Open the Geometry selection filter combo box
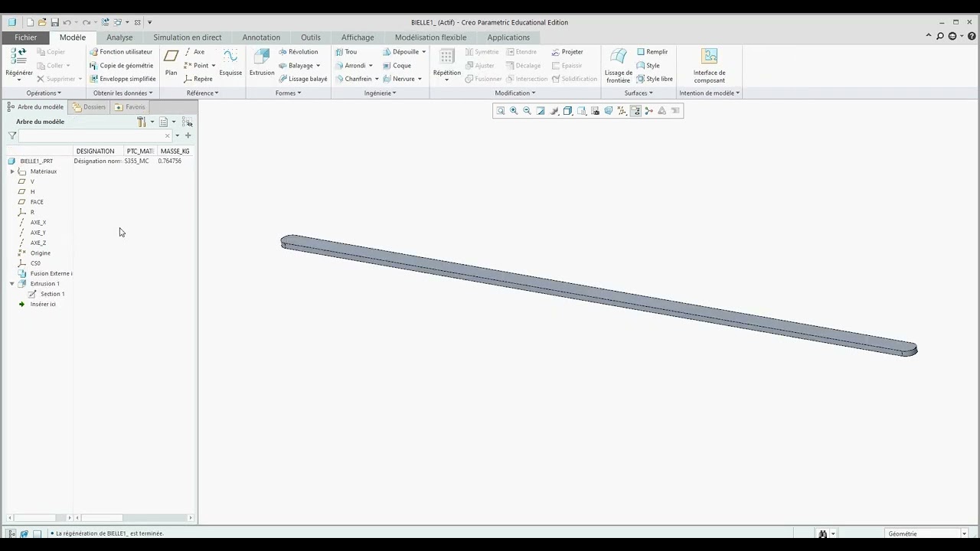Screen dimensions: 980x551 pos(926,533)
